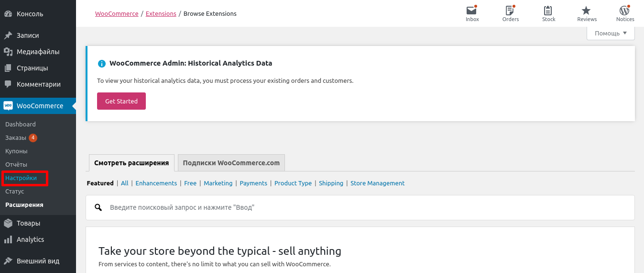The width and height of the screenshot is (644, 273).
Task: Open the Reviews star icon
Action: (587, 11)
